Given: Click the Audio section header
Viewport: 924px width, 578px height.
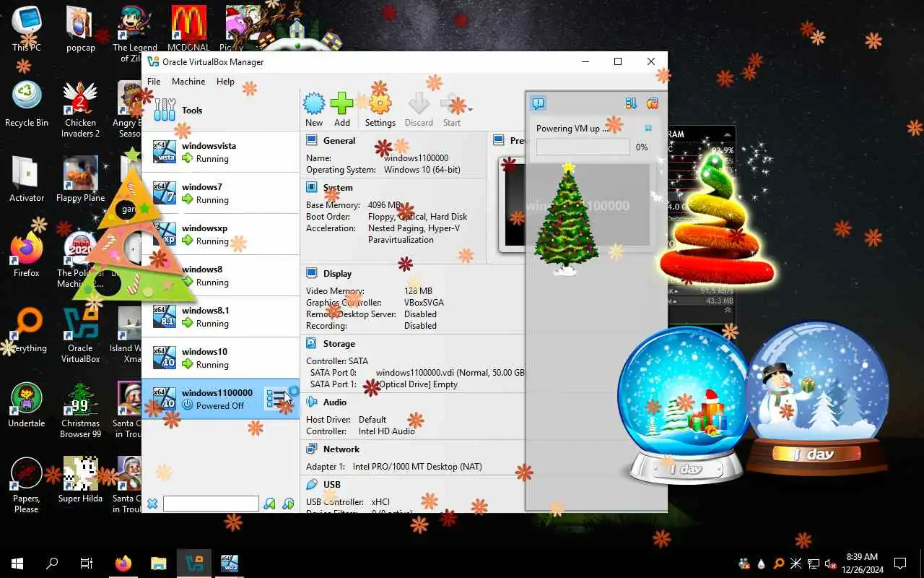Looking at the screenshot, I should (x=335, y=402).
